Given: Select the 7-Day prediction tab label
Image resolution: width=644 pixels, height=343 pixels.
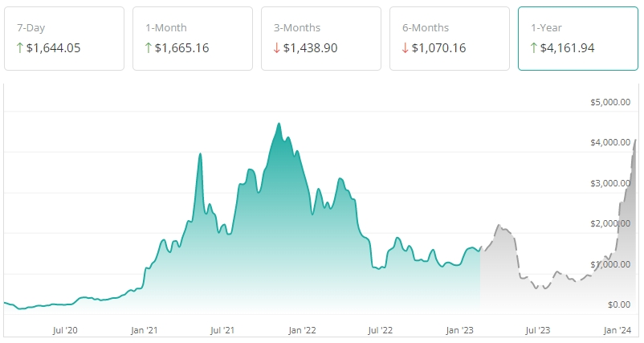Looking at the screenshot, I should pos(31,27).
